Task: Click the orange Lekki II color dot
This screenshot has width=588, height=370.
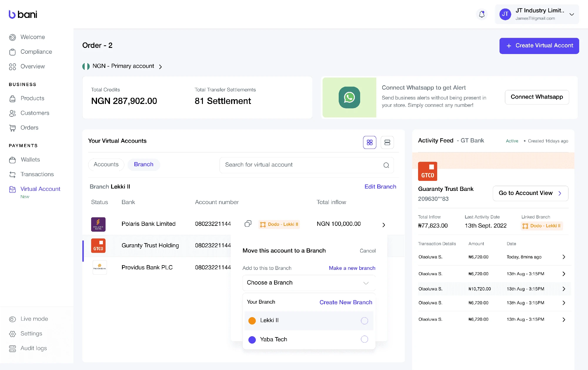Action: tap(252, 321)
